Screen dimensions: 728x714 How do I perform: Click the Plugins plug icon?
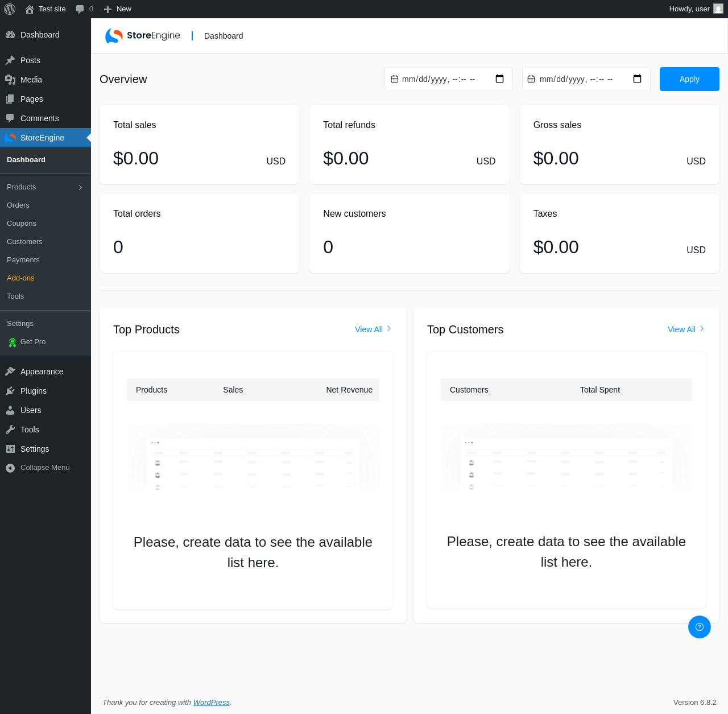click(x=10, y=391)
